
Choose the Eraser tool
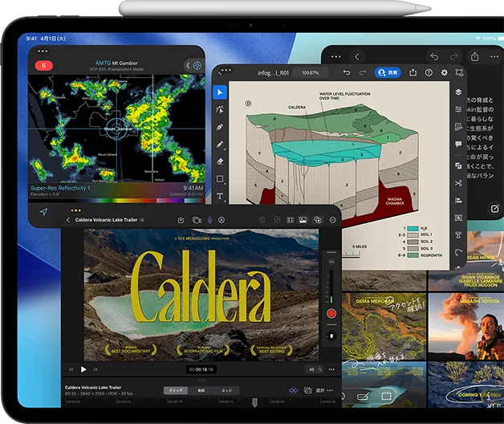click(x=220, y=161)
